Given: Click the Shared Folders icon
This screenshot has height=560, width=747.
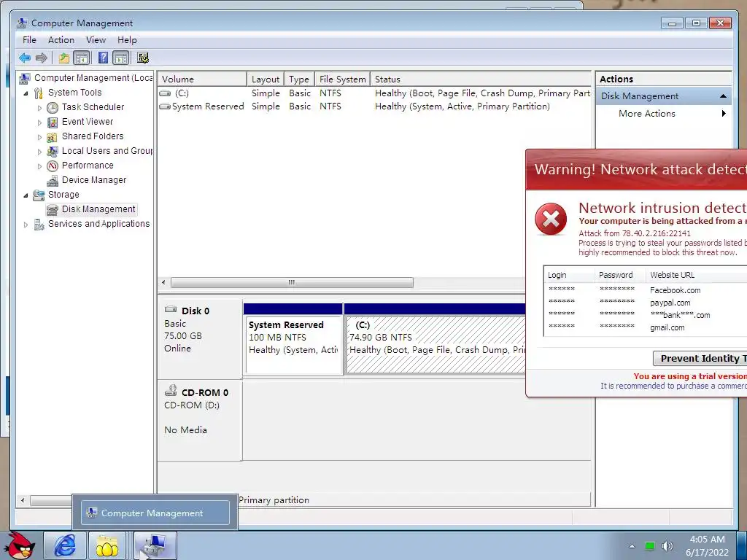Looking at the screenshot, I should coord(52,137).
